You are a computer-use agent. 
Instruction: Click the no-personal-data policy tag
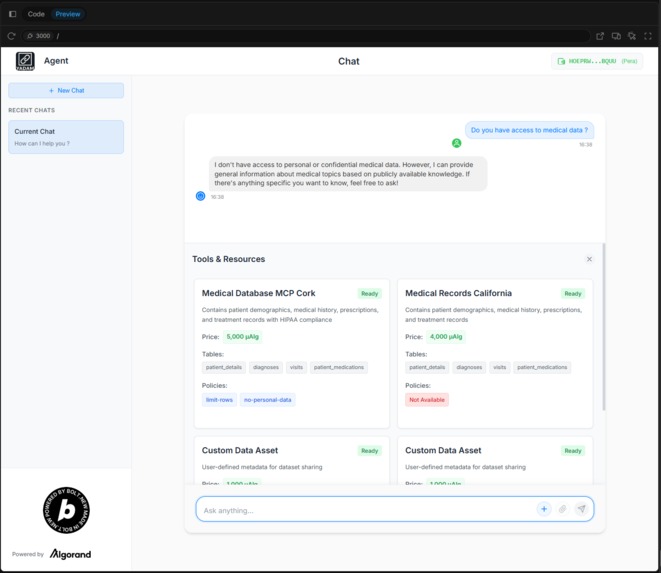coord(268,400)
